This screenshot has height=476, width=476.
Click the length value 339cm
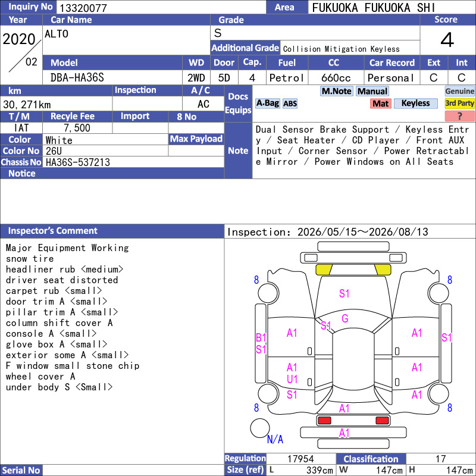coord(320,470)
